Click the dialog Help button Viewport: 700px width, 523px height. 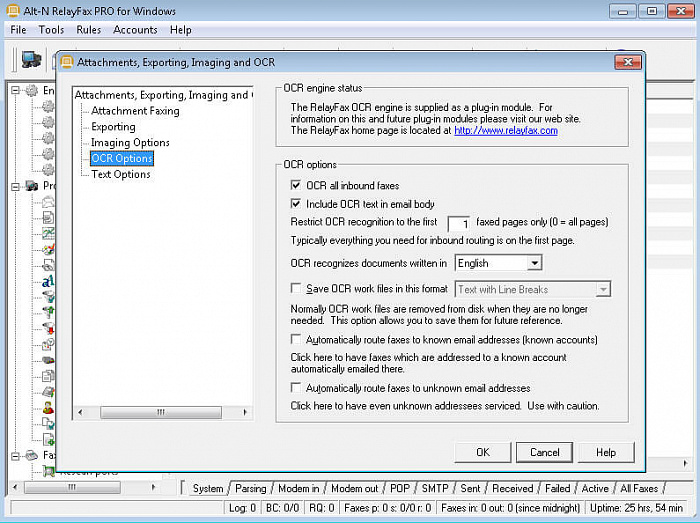(x=606, y=452)
